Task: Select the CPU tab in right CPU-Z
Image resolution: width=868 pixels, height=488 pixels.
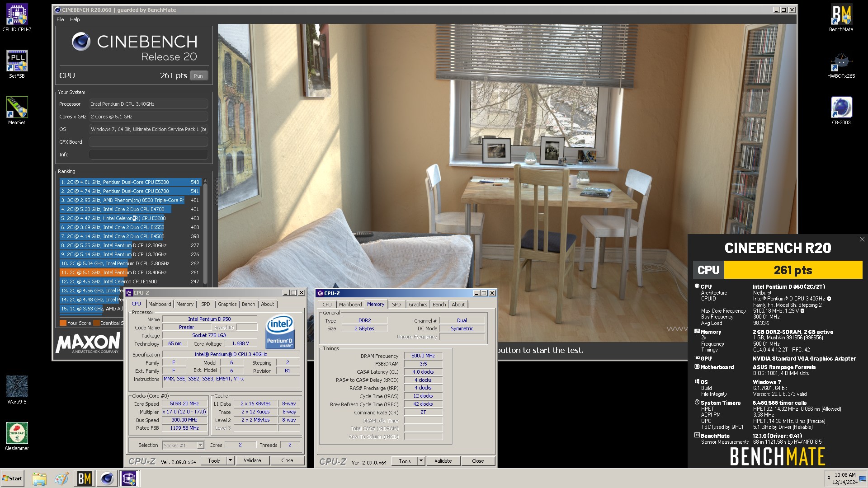Action: pos(327,305)
